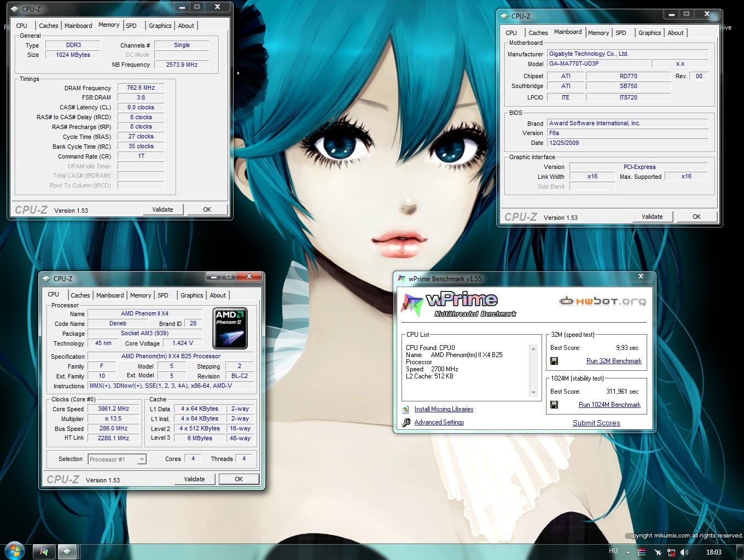Select Memory tab in Mainboard CPU-Z window
Image resolution: width=744 pixels, height=560 pixels.
[x=598, y=33]
